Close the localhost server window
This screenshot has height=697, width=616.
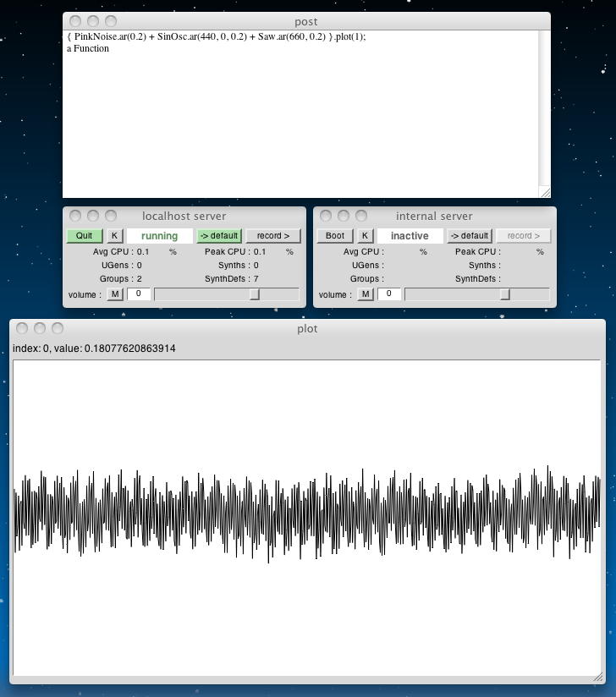tap(75, 216)
